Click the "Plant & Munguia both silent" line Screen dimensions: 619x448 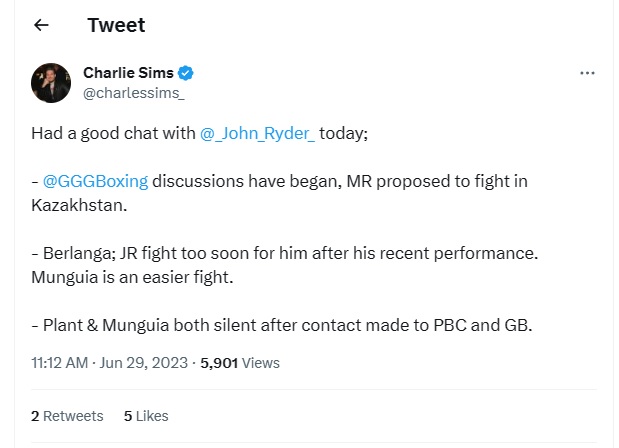tap(150, 325)
